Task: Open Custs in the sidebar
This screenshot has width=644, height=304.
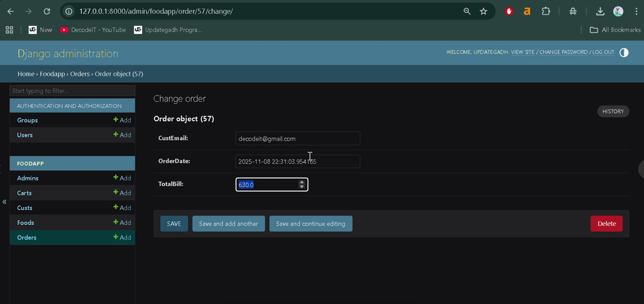Action: pos(25,208)
